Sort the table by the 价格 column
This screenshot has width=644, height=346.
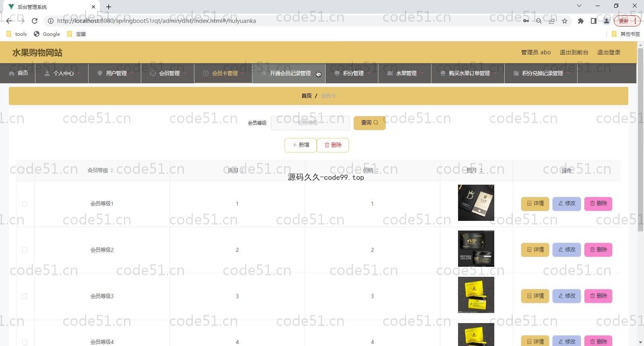click(x=377, y=171)
